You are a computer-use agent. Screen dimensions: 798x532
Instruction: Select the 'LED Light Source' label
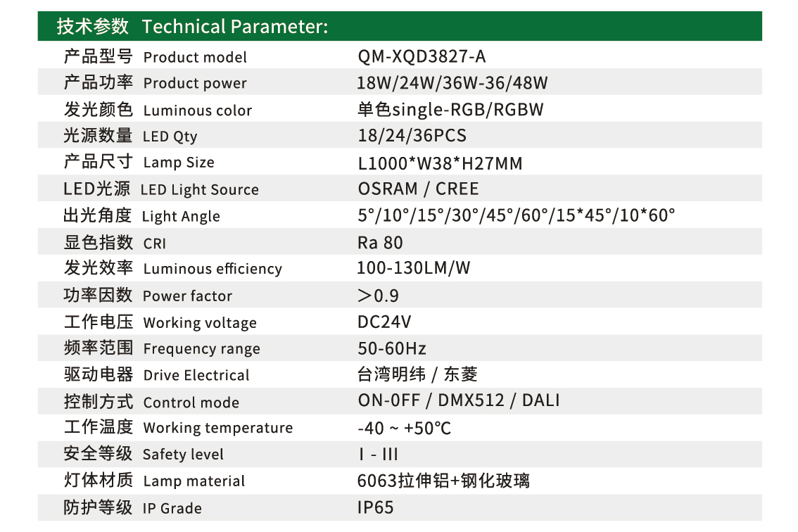click(200, 190)
